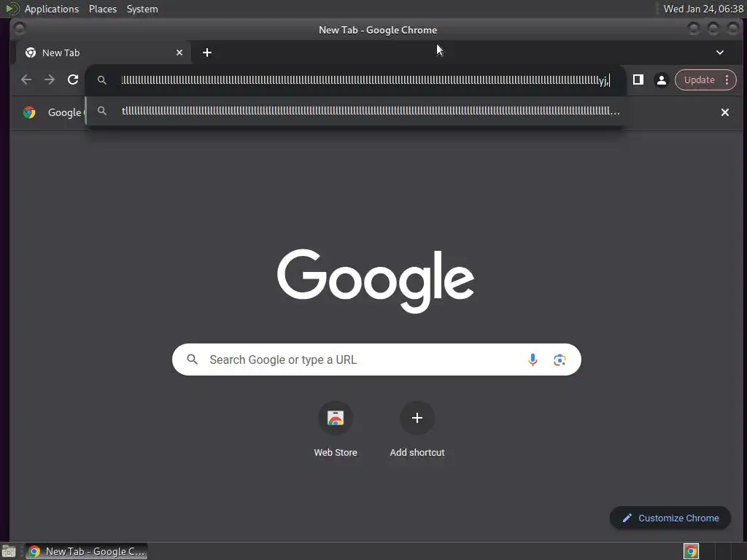Select the New Tab tab
The height and width of the screenshot is (560, 747).
[x=104, y=52]
